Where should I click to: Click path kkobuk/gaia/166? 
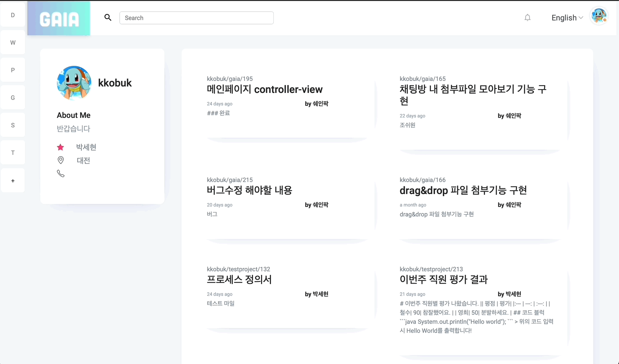click(x=423, y=180)
